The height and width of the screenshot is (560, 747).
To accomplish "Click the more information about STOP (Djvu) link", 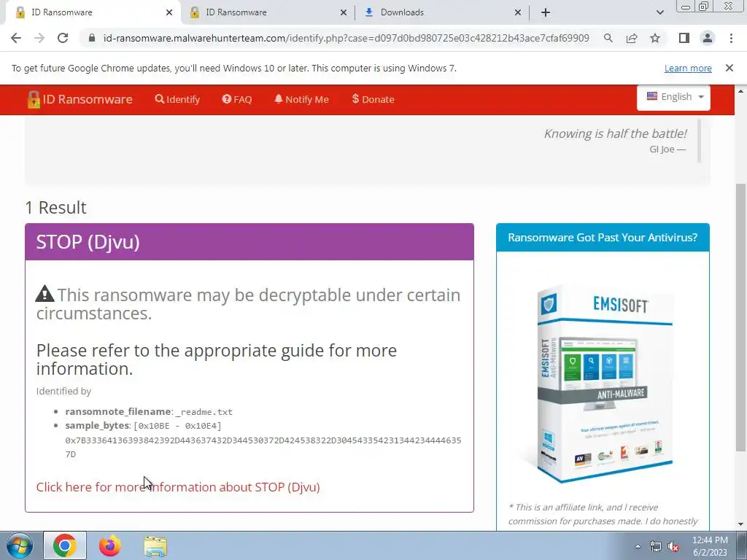I will pos(178,486).
